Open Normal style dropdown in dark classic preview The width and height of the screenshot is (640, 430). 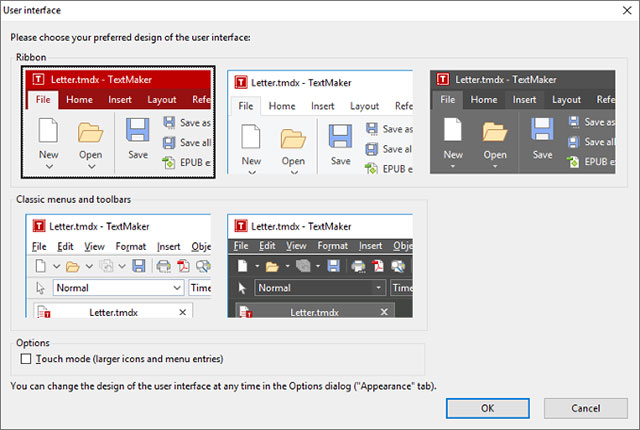click(320, 288)
